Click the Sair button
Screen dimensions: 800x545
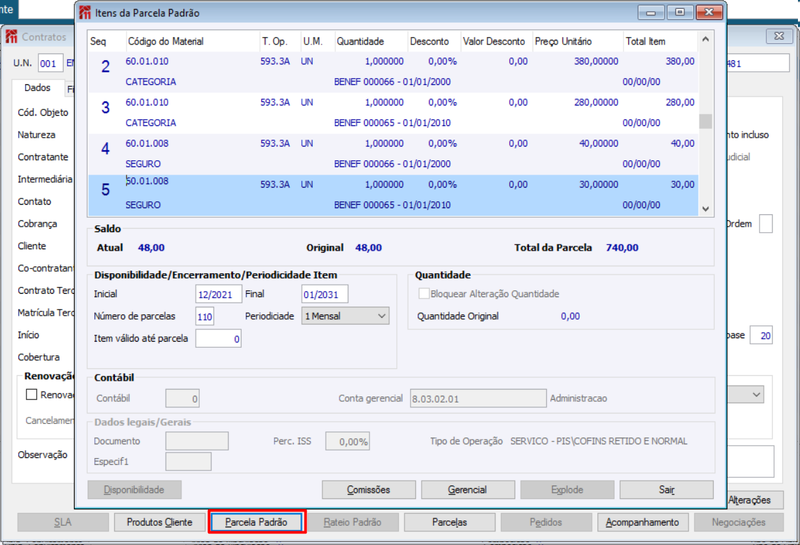coord(666,490)
